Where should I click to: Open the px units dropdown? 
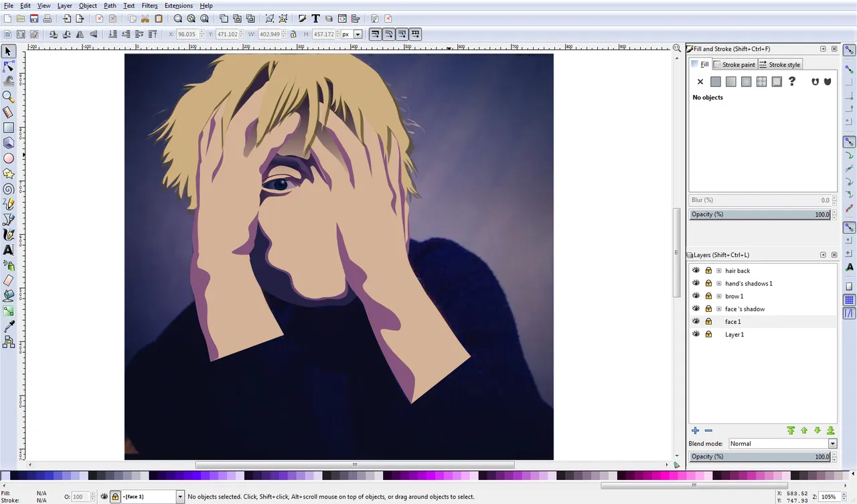(x=358, y=34)
